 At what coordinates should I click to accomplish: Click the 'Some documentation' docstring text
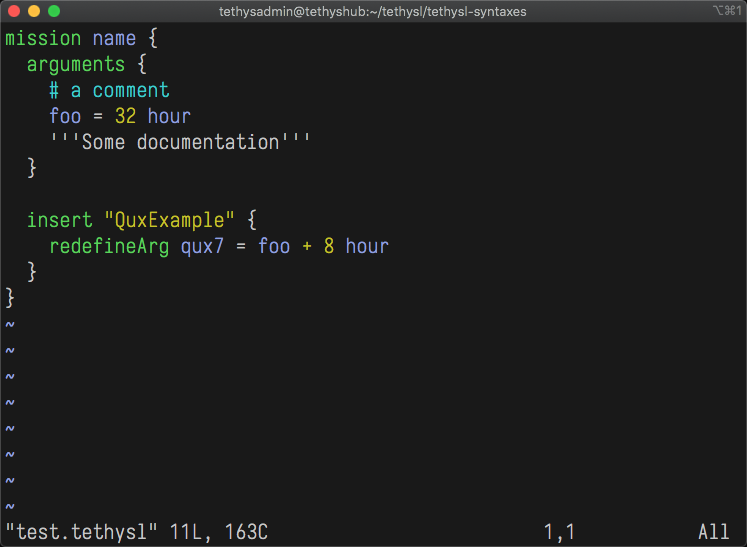[x=180, y=143]
